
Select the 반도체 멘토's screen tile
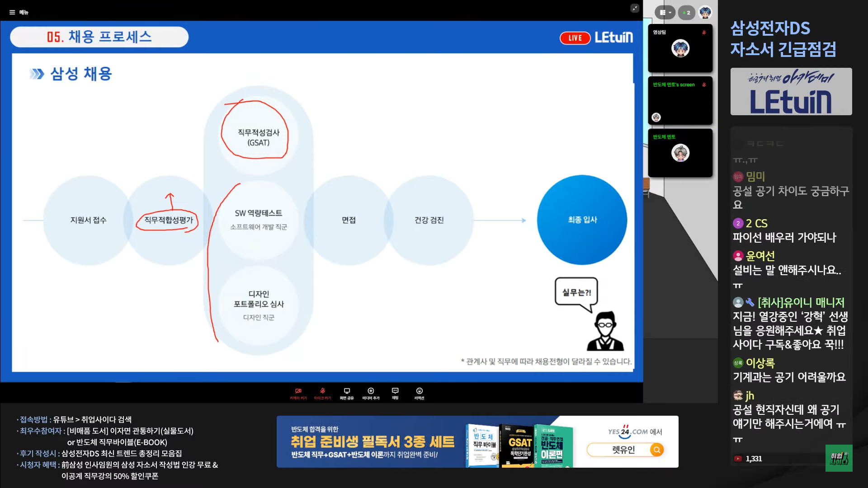[x=680, y=101]
